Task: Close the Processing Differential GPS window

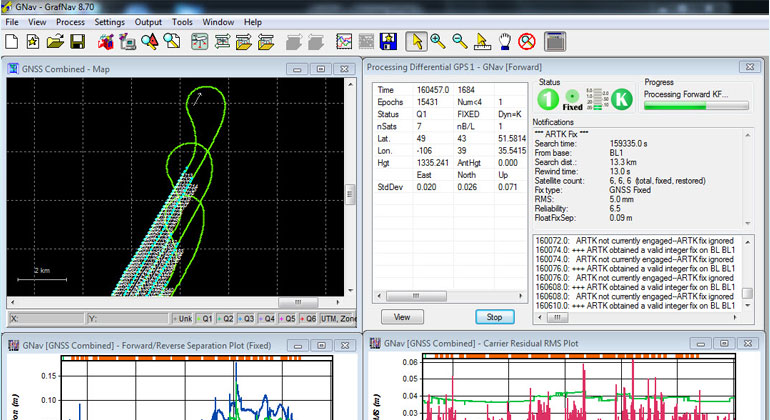Action: click(750, 67)
